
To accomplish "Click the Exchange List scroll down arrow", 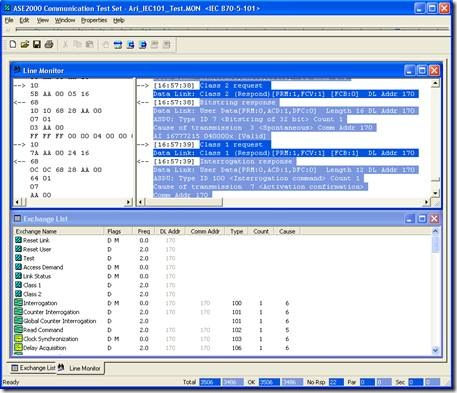I will point(435,350).
